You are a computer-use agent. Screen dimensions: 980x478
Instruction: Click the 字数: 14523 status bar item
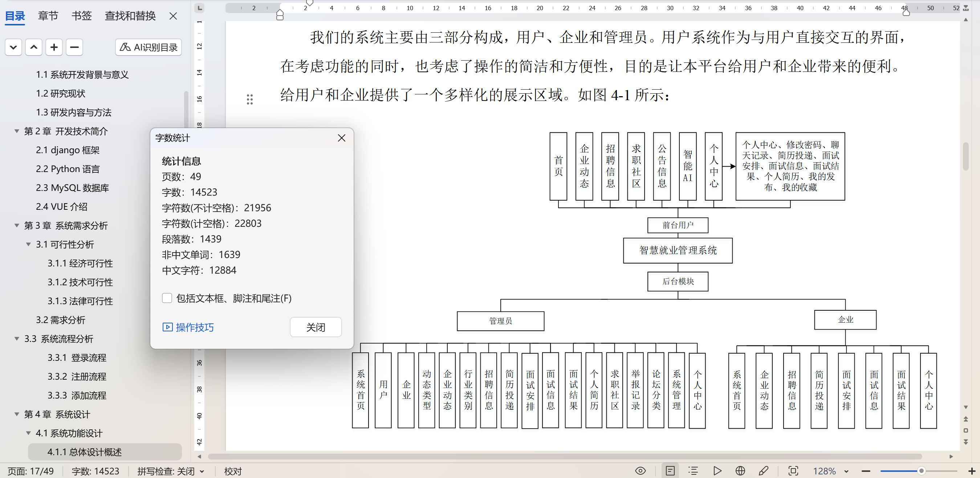tap(95, 471)
